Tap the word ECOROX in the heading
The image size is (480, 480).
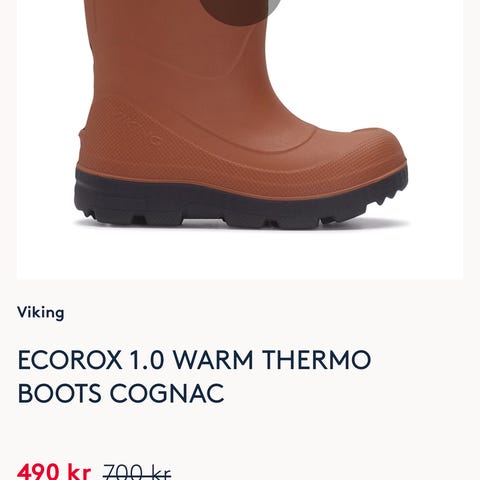(70, 359)
